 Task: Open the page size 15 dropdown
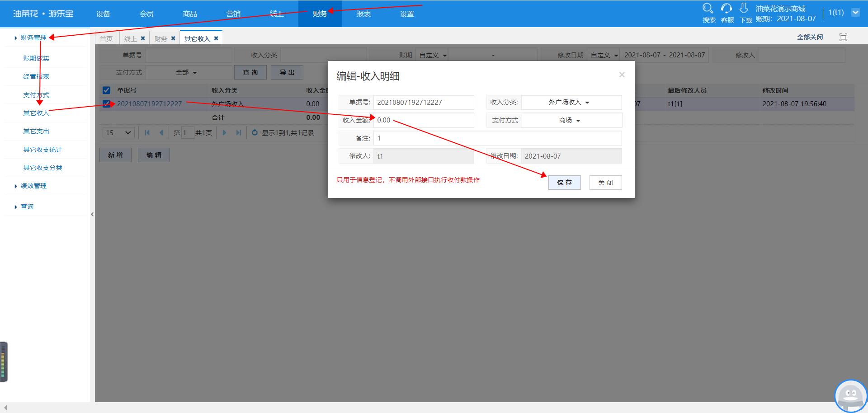[x=119, y=133]
